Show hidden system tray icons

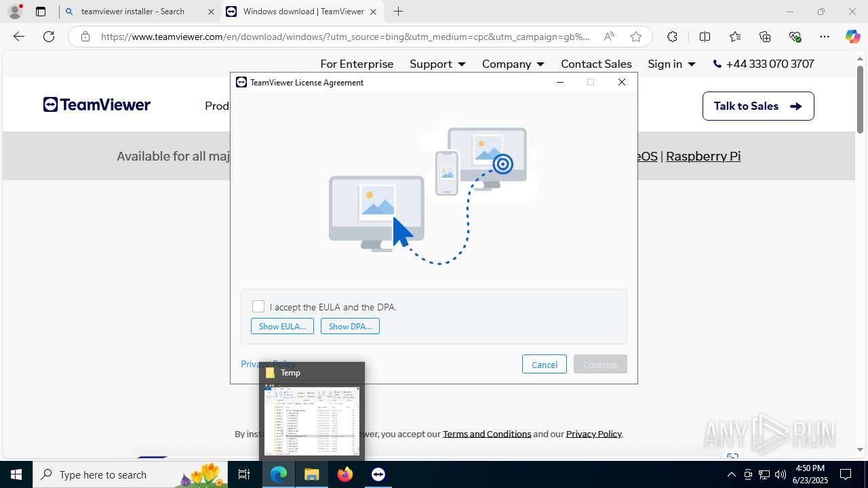pos(731,474)
